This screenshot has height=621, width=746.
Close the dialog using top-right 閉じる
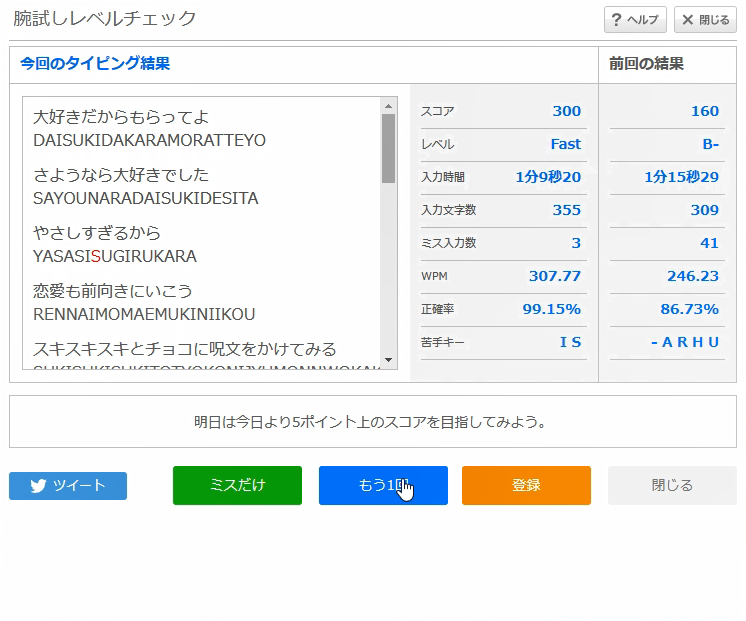705,20
